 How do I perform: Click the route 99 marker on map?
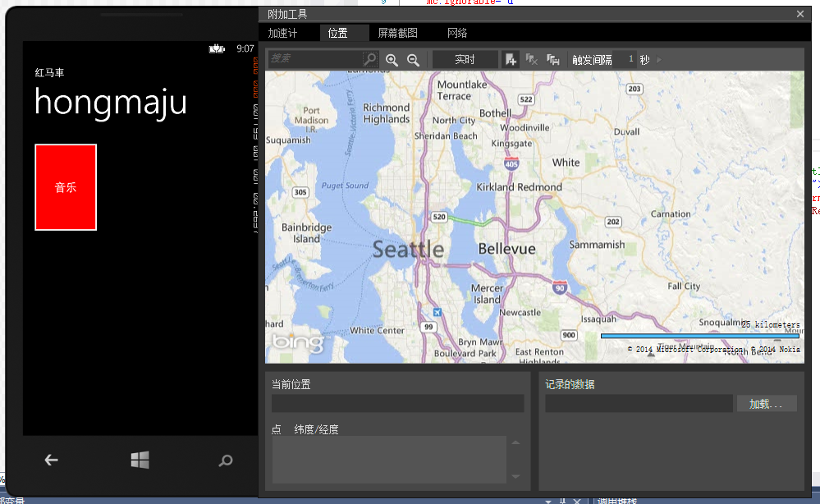pyautogui.click(x=428, y=328)
